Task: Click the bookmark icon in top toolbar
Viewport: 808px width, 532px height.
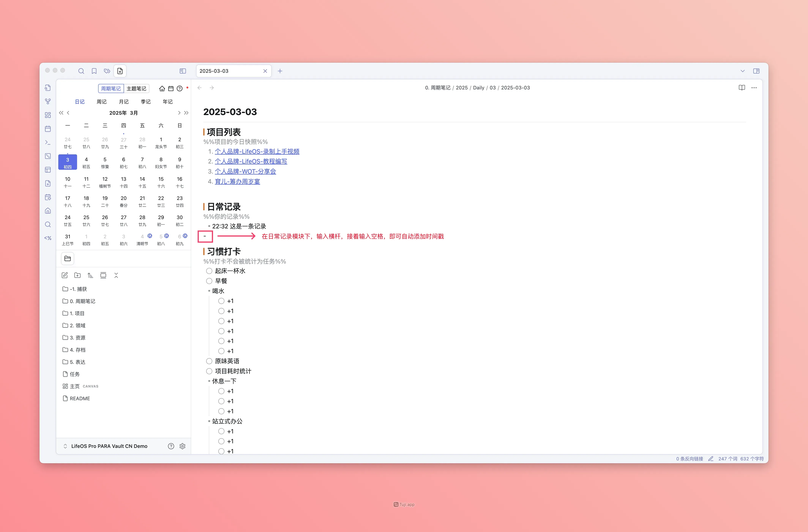Action: (x=94, y=71)
